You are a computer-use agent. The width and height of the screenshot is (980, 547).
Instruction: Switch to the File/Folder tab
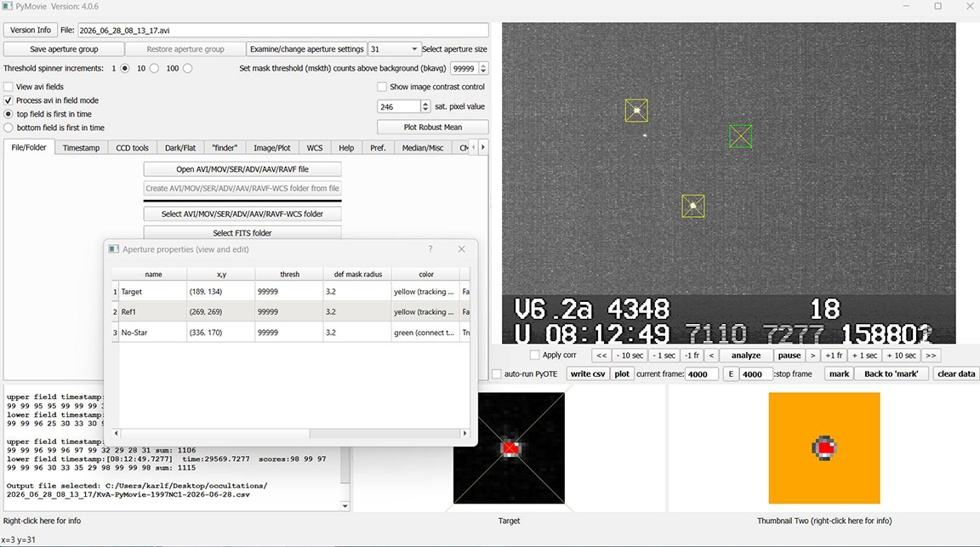tap(29, 147)
